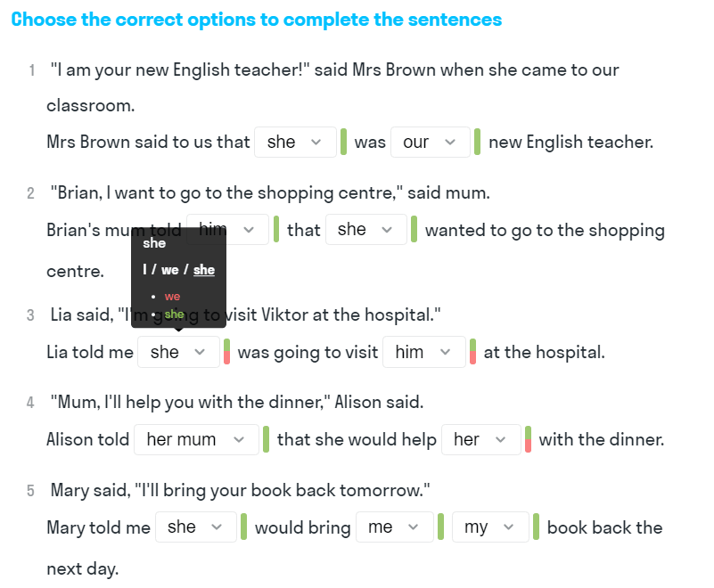Open the "she" dropdown after "said to us that"

click(295, 143)
